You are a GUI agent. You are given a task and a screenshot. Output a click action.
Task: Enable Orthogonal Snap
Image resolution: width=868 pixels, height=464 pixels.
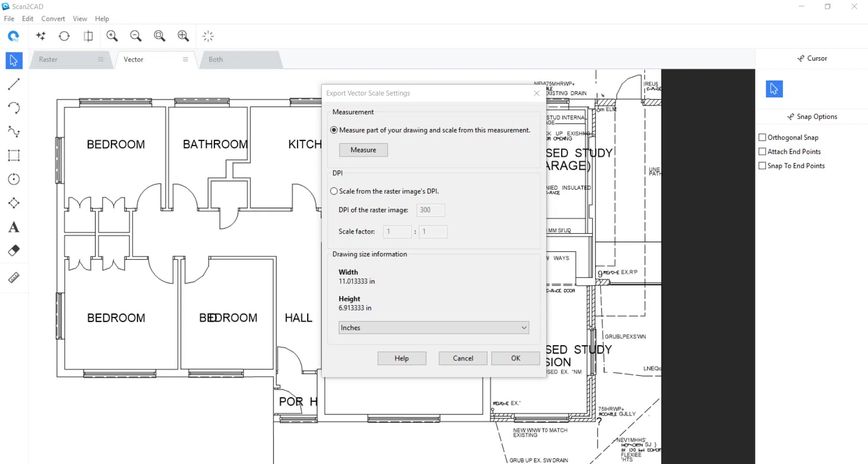pyautogui.click(x=762, y=137)
